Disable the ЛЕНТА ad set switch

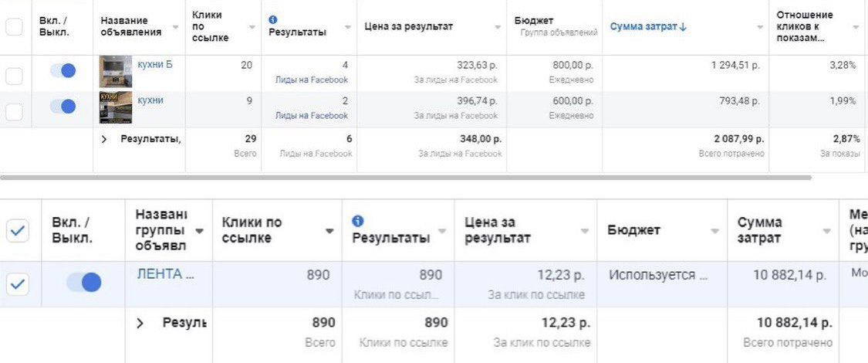click(84, 283)
